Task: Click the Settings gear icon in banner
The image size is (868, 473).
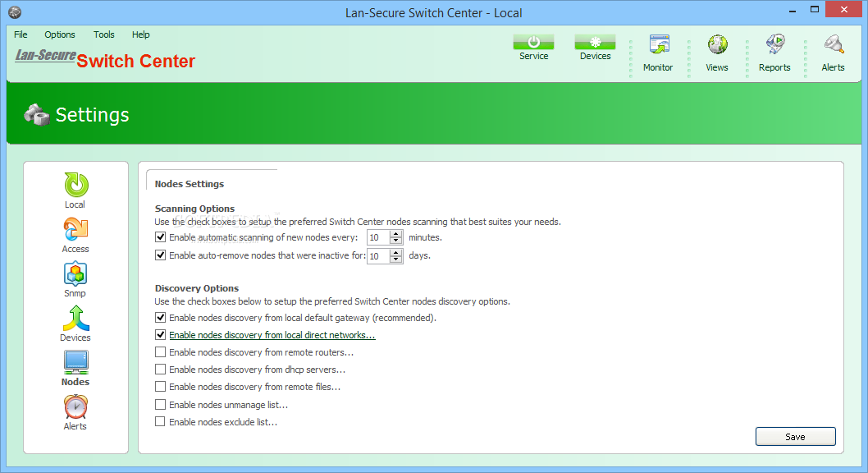Action: (37, 115)
